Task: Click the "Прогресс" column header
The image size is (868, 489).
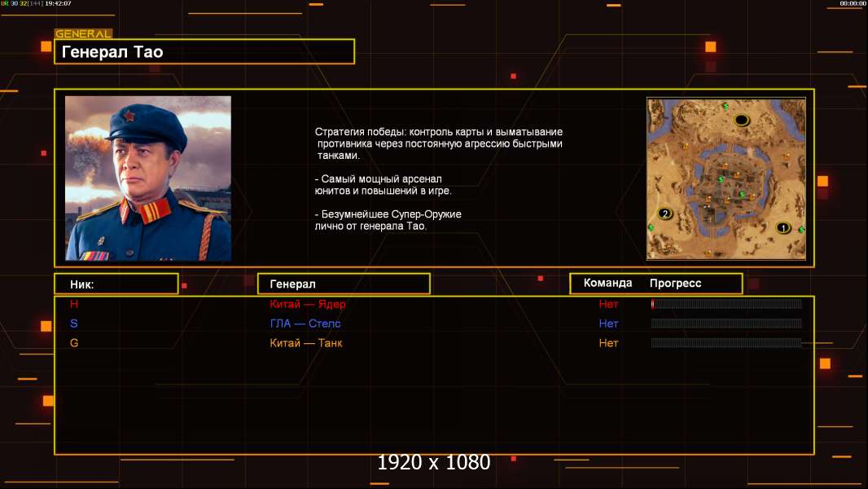Action: (x=675, y=284)
